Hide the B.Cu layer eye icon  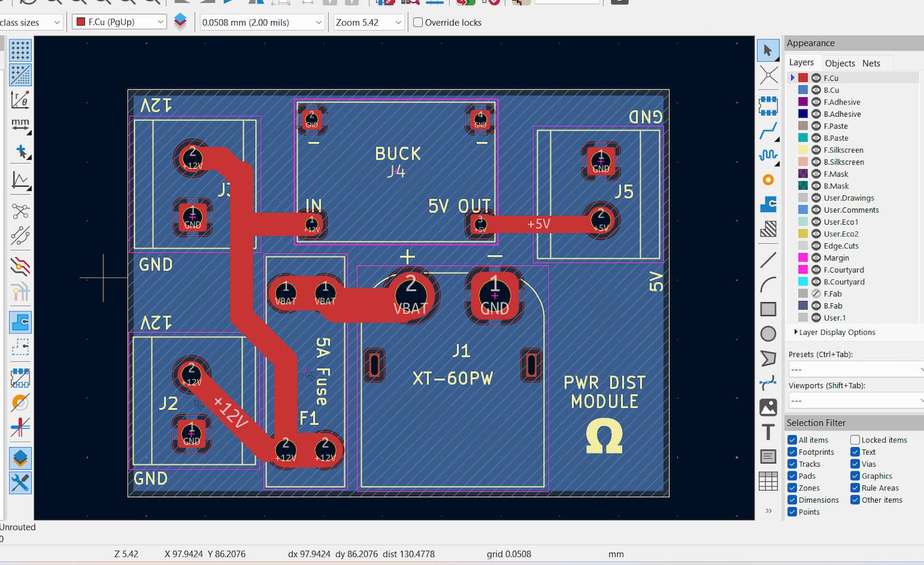click(x=816, y=90)
